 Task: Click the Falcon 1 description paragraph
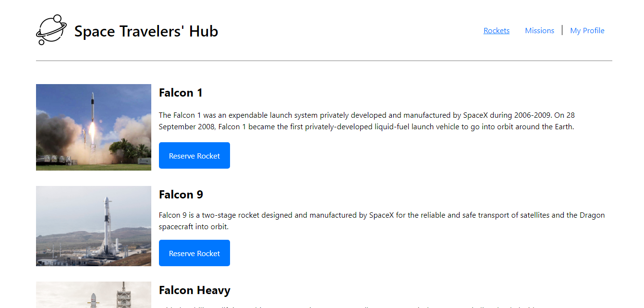click(367, 121)
